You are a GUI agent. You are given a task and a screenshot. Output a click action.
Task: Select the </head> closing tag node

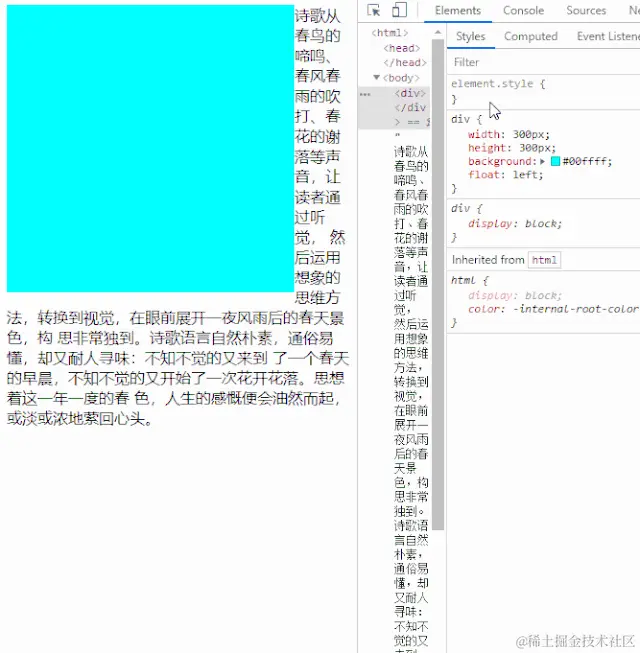[x=405, y=63]
